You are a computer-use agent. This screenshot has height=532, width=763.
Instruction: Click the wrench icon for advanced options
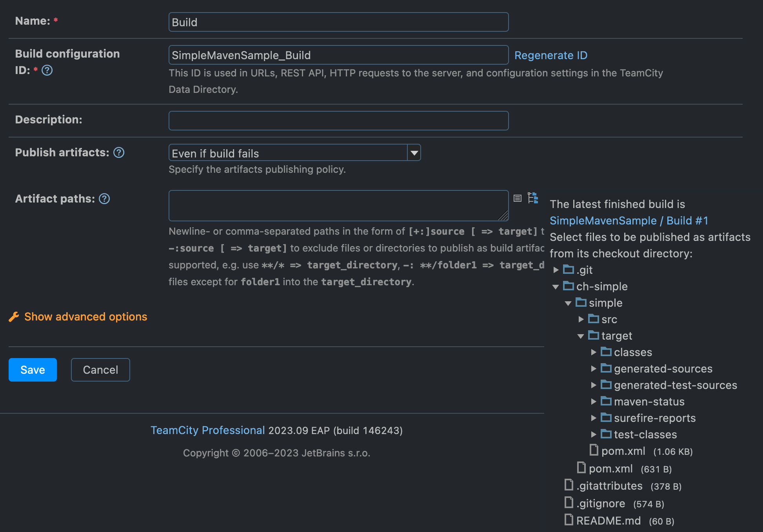coord(14,317)
